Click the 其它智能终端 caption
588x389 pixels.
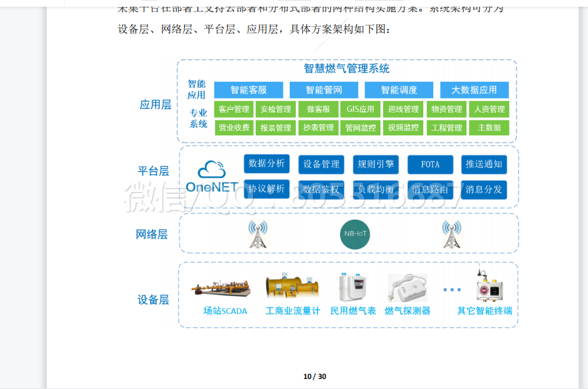coord(484,311)
